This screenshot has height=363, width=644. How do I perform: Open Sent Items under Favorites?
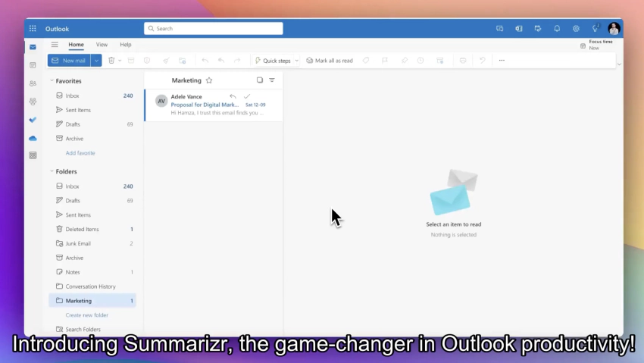click(x=93, y=110)
